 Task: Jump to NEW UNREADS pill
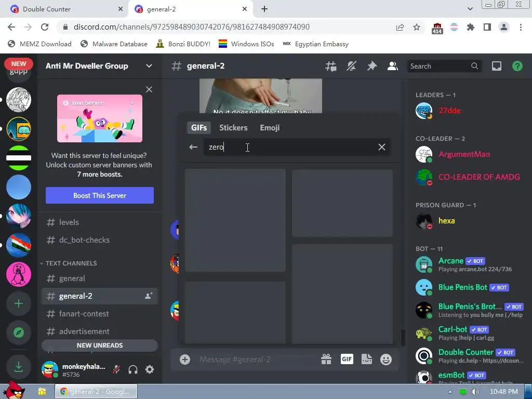(x=100, y=345)
